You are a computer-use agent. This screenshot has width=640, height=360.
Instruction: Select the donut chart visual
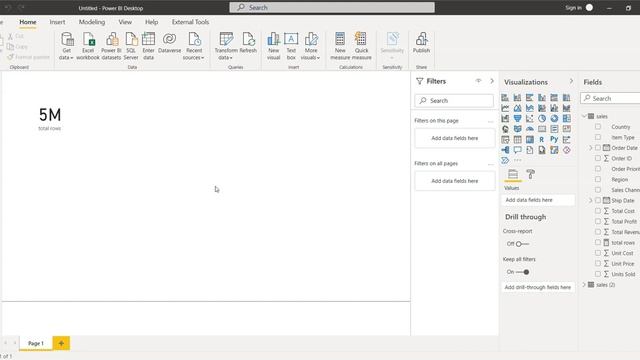(554, 119)
